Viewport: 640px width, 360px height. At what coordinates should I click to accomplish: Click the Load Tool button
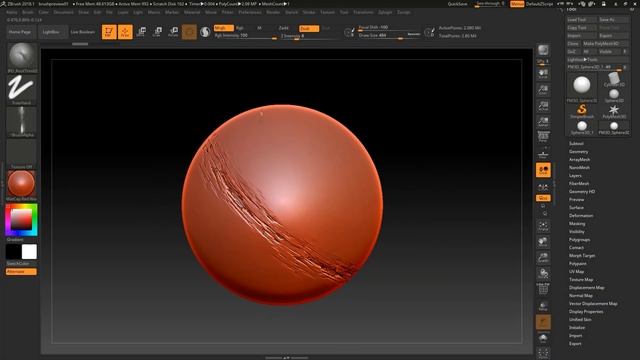point(582,20)
